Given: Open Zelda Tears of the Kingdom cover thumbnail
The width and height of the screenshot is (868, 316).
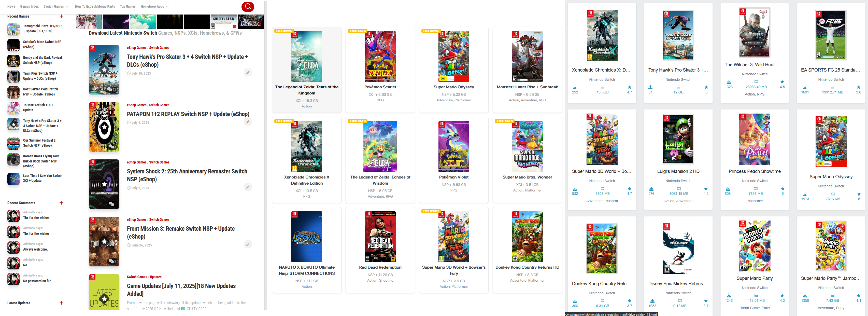Looking at the screenshot, I should (x=307, y=56).
